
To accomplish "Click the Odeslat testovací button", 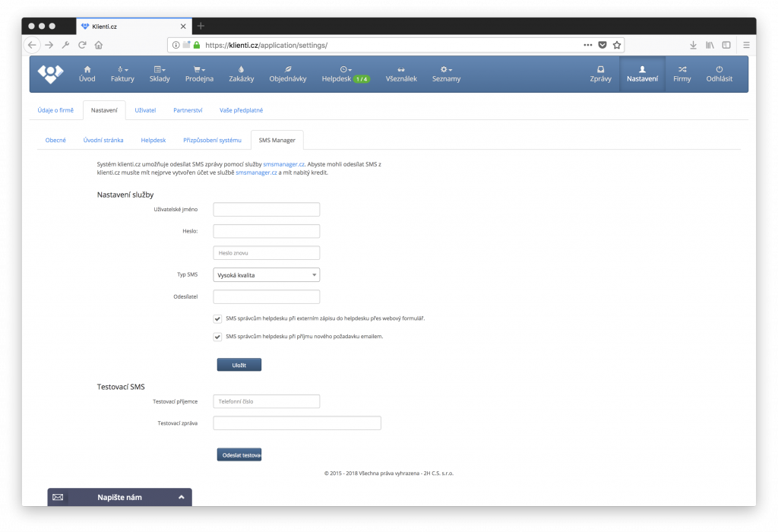I will pos(239,455).
